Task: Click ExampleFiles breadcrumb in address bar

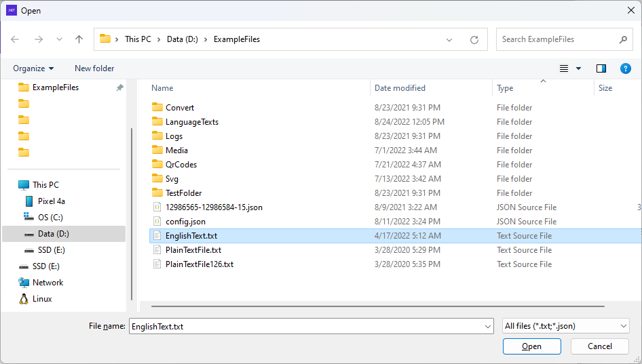Action: [x=237, y=39]
